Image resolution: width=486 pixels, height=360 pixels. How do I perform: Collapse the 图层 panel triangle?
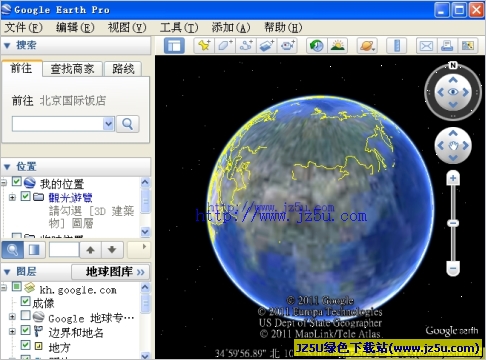point(7,272)
